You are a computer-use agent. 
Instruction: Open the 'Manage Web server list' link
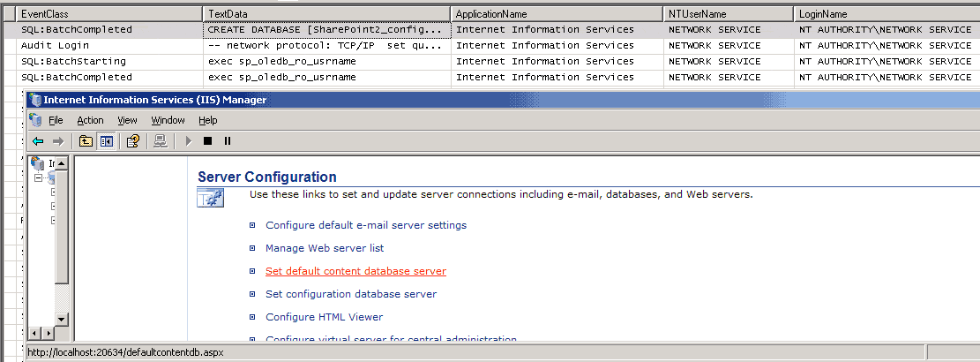point(325,248)
